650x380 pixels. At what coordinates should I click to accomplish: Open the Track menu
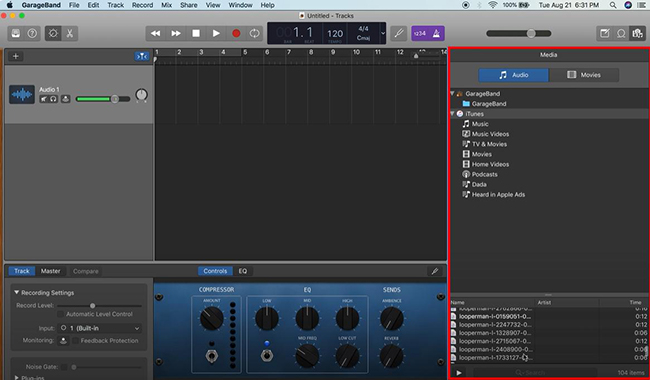[115, 5]
